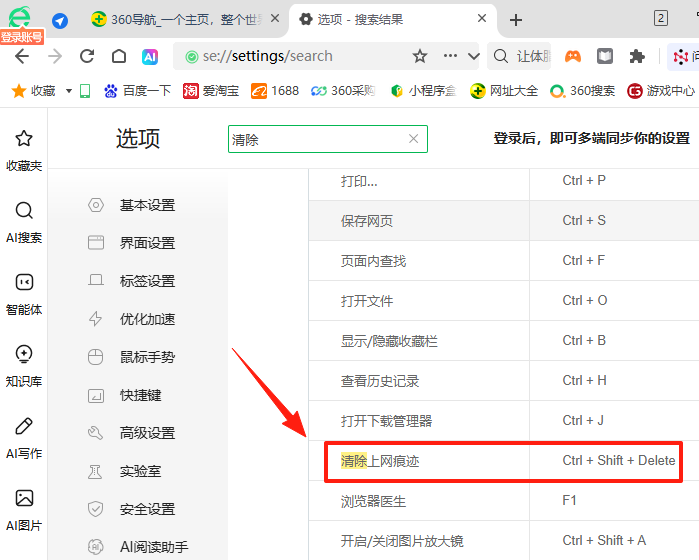Open the 知识库 sidebar item

24,366
